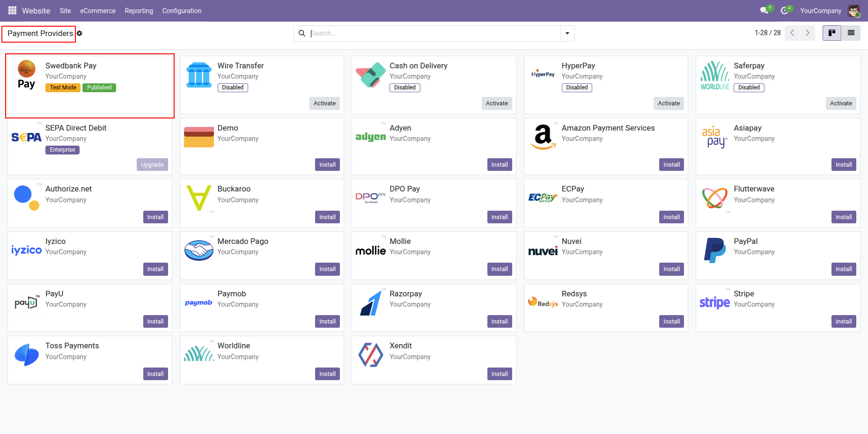Click the Enterprise tag on SEPA Direct Debit
The image size is (868, 434).
point(62,150)
